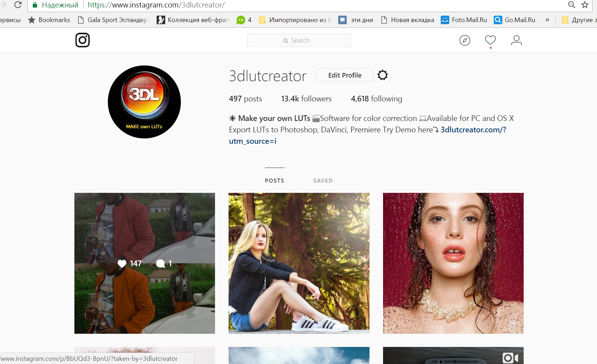
Task: Click the Edit Profile button
Action: pyautogui.click(x=345, y=75)
